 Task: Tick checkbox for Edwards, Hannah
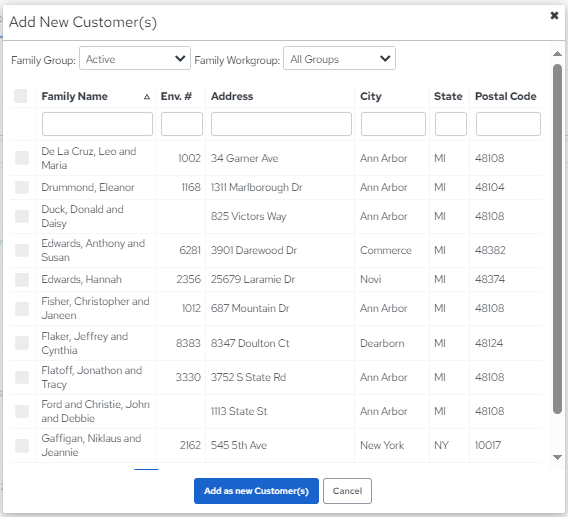pyautogui.click(x=22, y=279)
